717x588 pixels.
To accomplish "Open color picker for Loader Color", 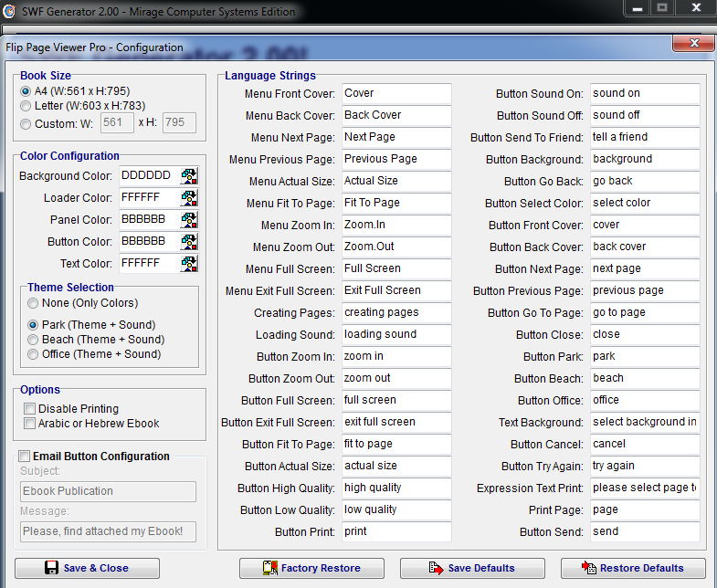I will [x=189, y=198].
